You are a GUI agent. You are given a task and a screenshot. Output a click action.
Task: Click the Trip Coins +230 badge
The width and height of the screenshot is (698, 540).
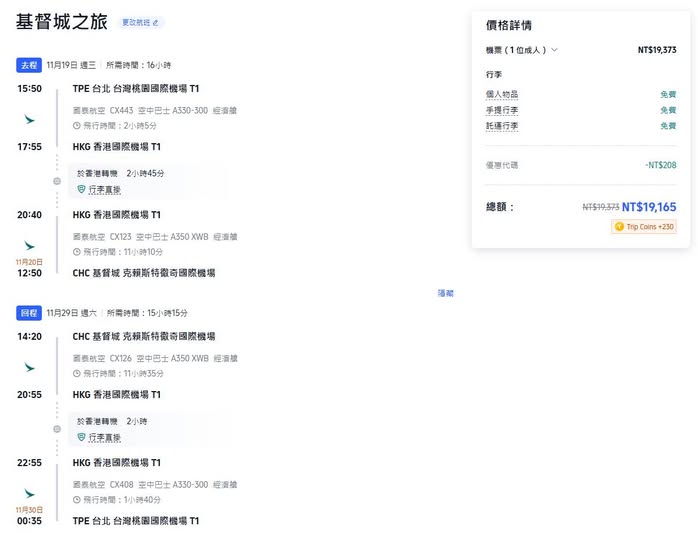tap(644, 227)
